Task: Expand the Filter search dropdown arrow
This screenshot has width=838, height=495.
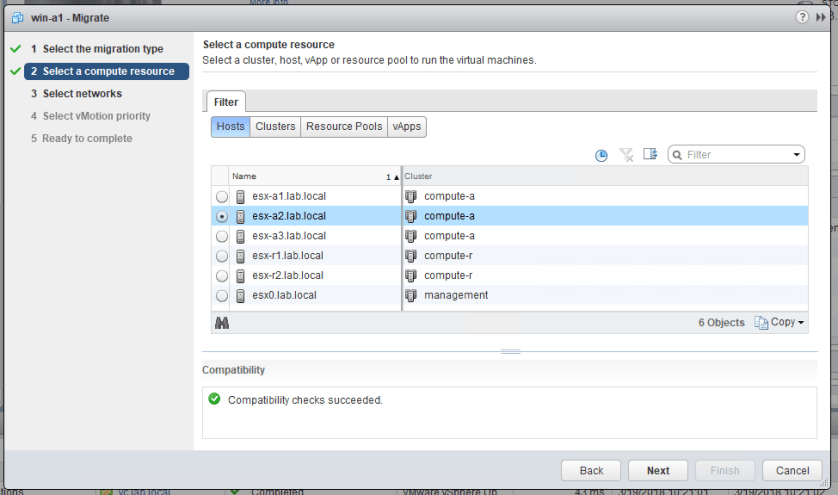Action: (x=797, y=155)
